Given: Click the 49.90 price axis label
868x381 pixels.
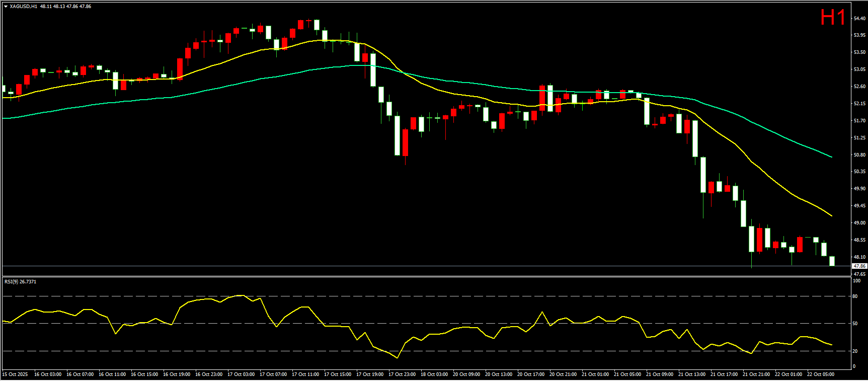Looking at the screenshot, I should pos(859,189).
